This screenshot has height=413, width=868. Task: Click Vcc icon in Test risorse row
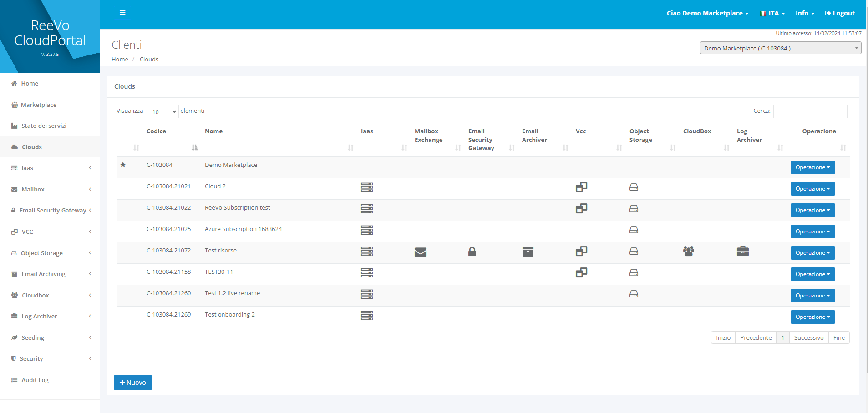581,251
